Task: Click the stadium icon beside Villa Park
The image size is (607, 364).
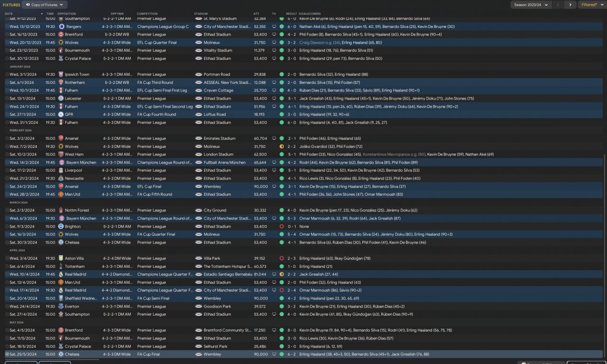Action: click(x=199, y=258)
